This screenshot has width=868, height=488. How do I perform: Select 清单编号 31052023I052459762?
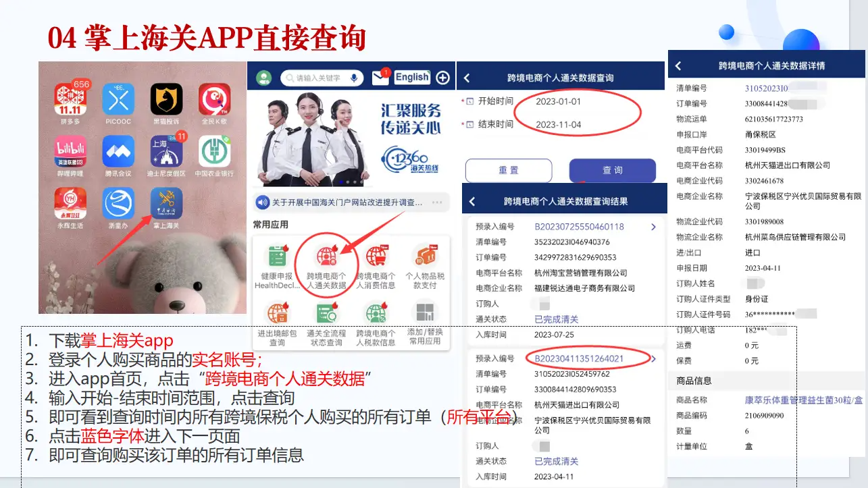(x=572, y=375)
